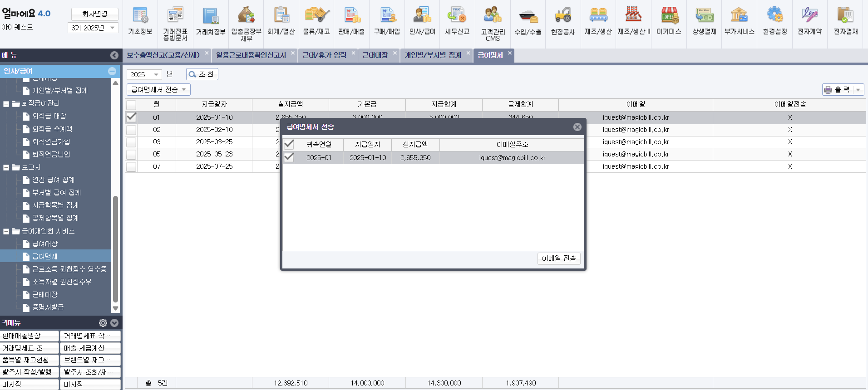Open the 고객관리 CMS icon
868x390 pixels.
pos(493,24)
